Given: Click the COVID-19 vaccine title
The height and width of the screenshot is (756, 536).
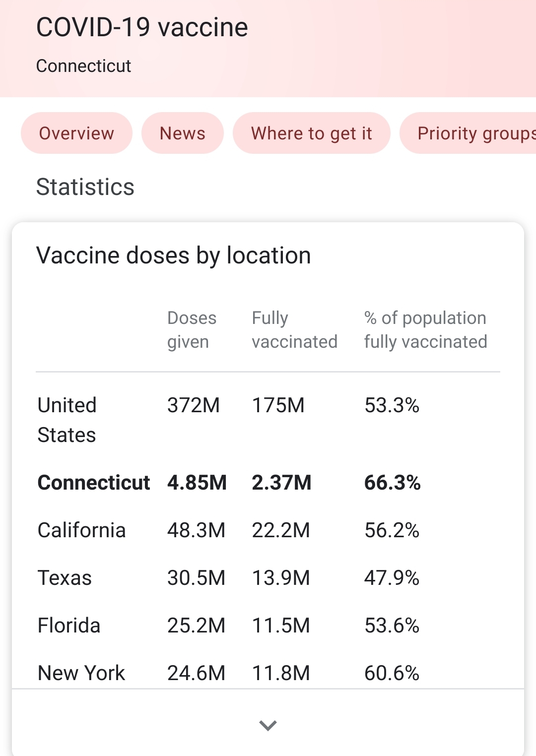Looking at the screenshot, I should point(142,27).
